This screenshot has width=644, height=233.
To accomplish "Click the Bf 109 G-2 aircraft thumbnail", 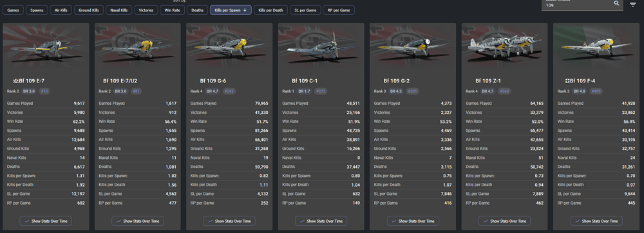I will [x=413, y=46].
